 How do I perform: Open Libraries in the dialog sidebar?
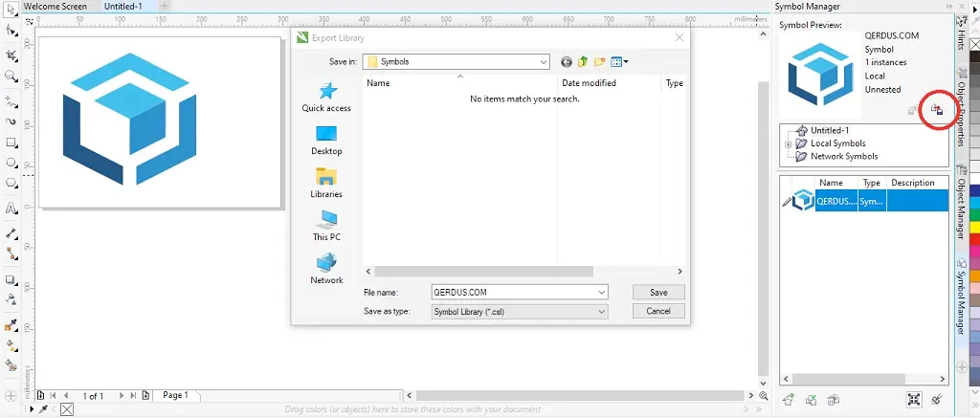tap(326, 183)
